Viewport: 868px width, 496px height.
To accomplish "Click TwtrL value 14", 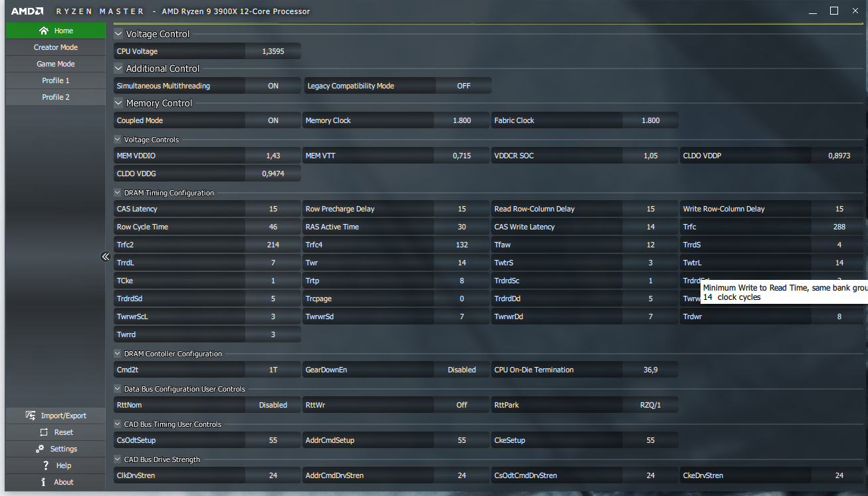I will pyautogui.click(x=839, y=263).
